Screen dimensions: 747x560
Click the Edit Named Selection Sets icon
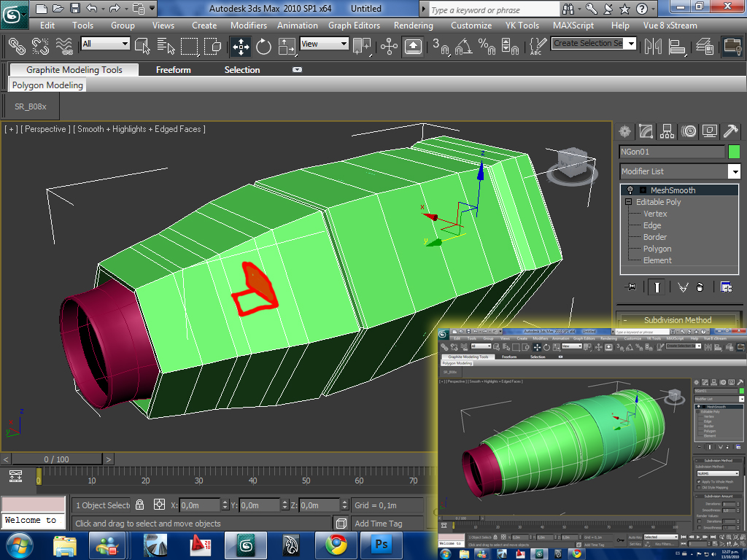click(x=538, y=46)
